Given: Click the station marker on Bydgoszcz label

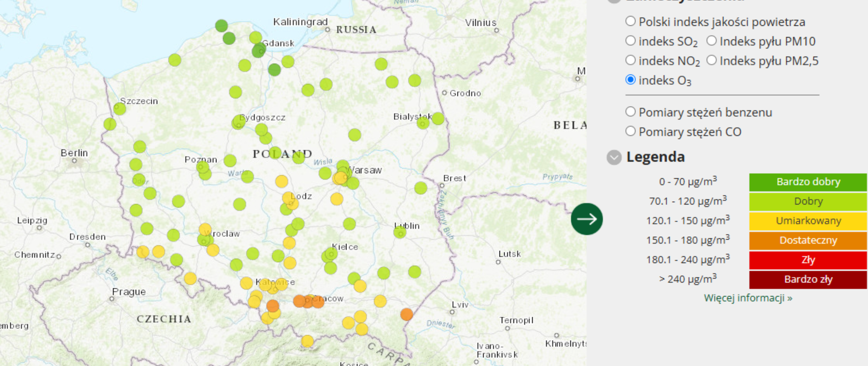Looking at the screenshot, I should (x=239, y=122).
